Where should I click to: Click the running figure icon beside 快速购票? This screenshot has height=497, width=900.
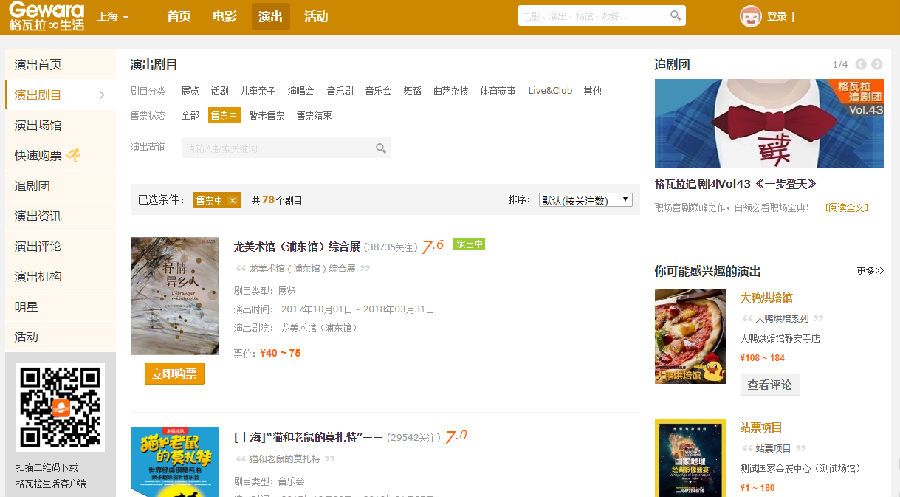73,155
